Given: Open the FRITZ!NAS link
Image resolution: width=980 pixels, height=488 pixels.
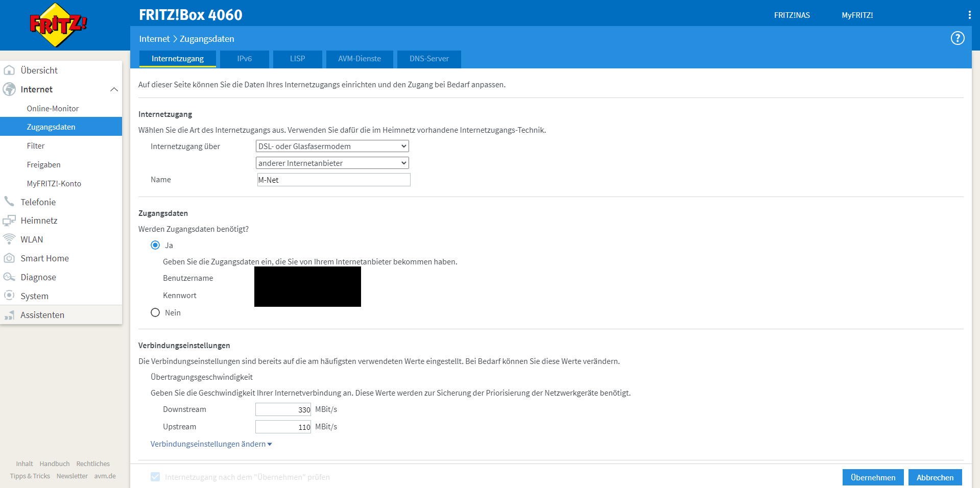Looking at the screenshot, I should point(792,15).
